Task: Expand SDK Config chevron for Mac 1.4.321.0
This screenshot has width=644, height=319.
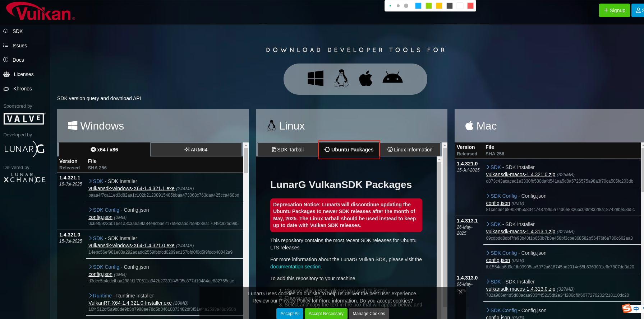Action: click(488, 196)
